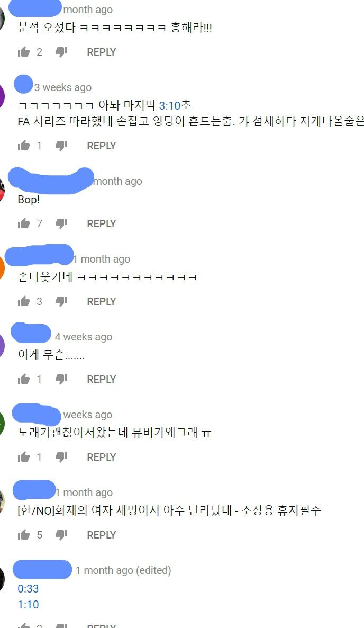The width and height of the screenshot is (364, 628).
Task: Reply to the Bop! comment
Action: click(102, 223)
